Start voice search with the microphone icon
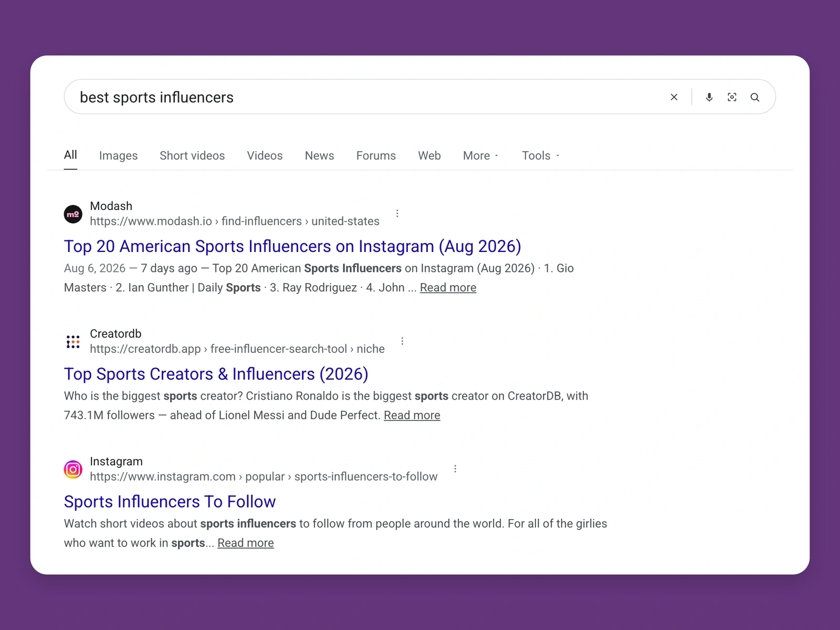This screenshot has height=630, width=840. [709, 97]
